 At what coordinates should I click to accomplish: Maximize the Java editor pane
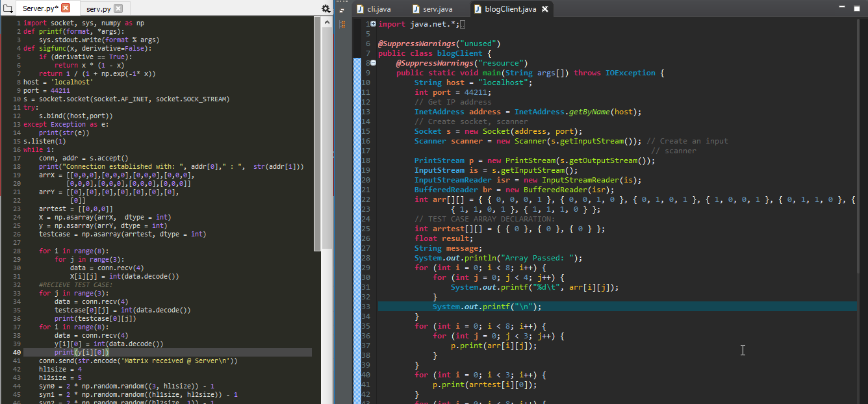coord(858,7)
